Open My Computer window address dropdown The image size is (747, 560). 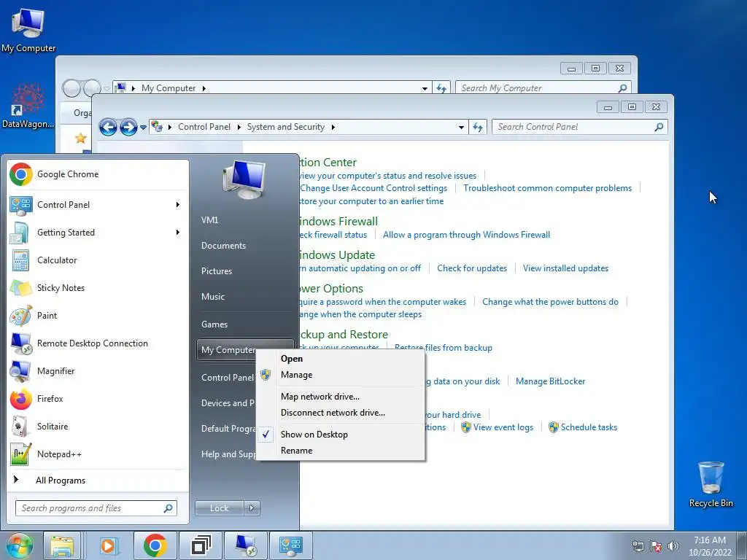(425, 88)
